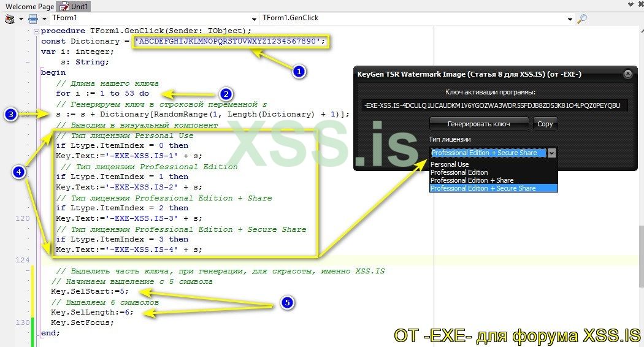The image size is (644, 347).
Task: Expand the TForm1.GenClick method combo box
Action: (570, 19)
